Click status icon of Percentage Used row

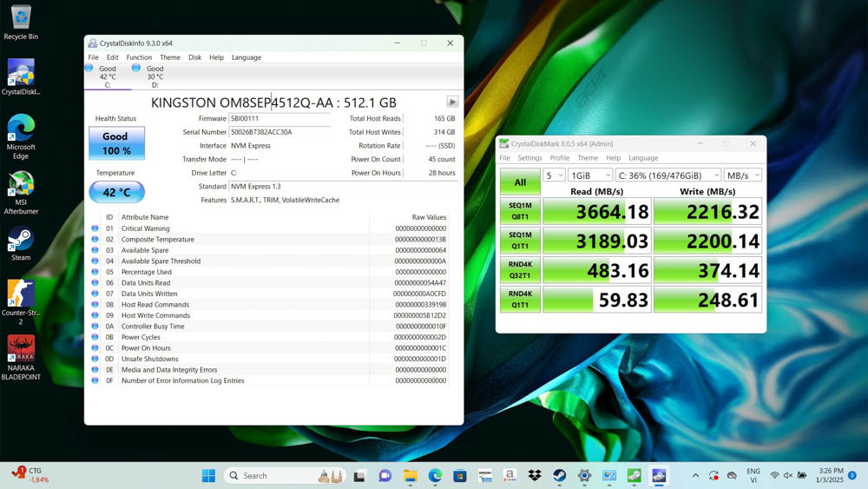pyautogui.click(x=95, y=272)
